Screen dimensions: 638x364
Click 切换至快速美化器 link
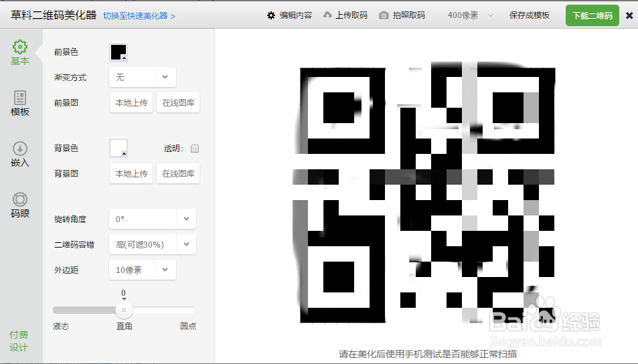[x=139, y=16]
